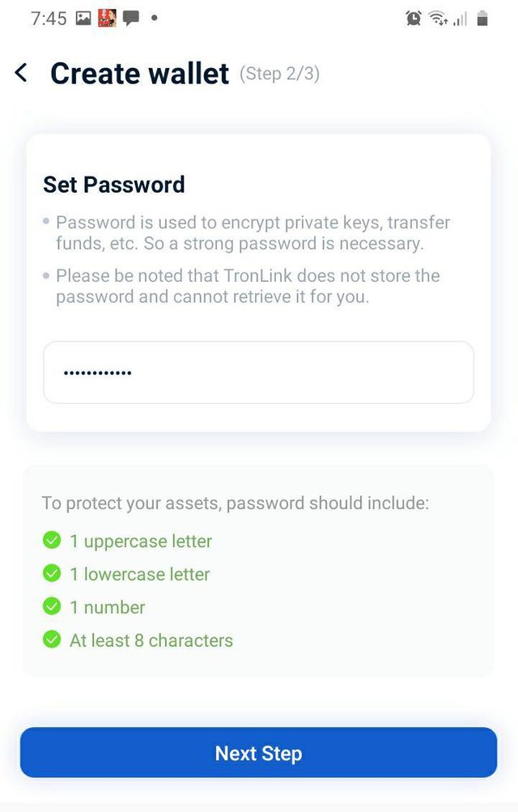Tap the Set Password heading
Viewport: 518px width, 812px height.
click(x=114, y=185)
